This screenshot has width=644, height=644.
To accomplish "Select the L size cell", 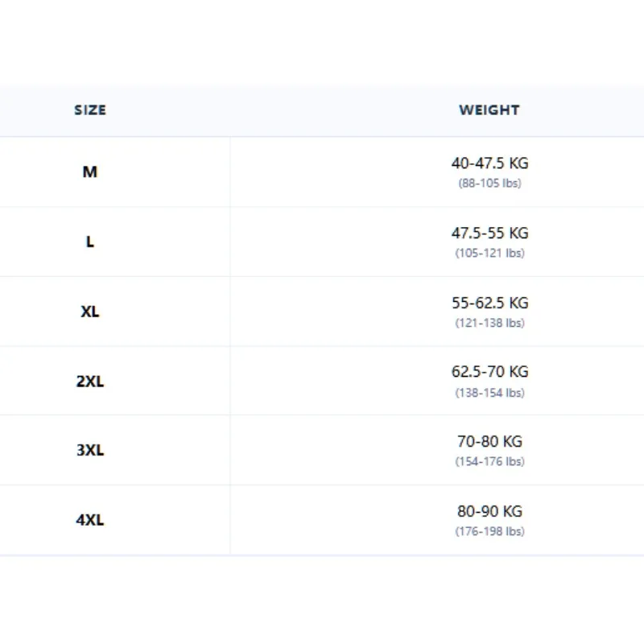I will [x=90, y=242].
